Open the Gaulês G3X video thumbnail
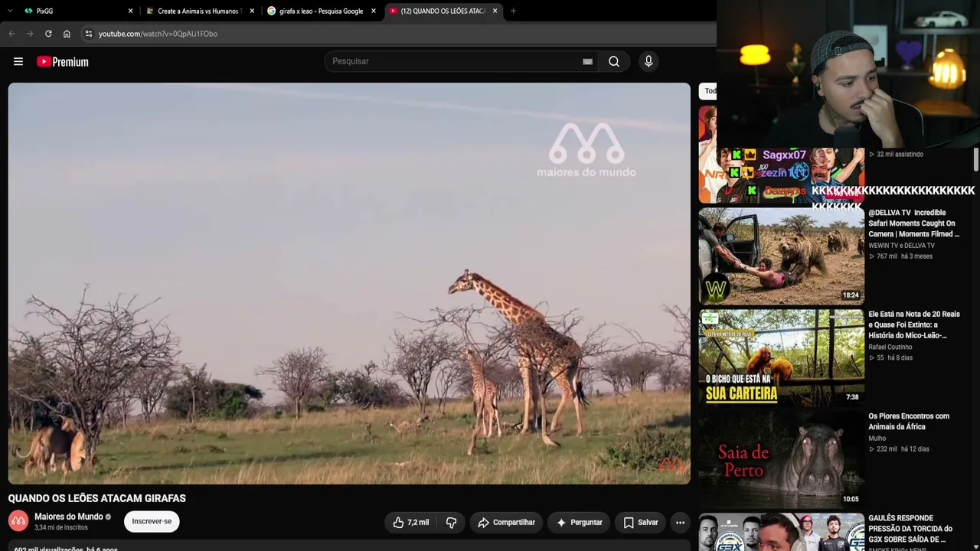The width and height of the screenshot is (980, 551). (781, 532)
